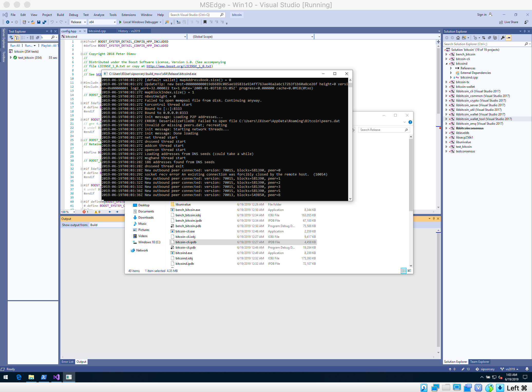Click Visual Studio icon in Windows taskbar

coord(56,377)
